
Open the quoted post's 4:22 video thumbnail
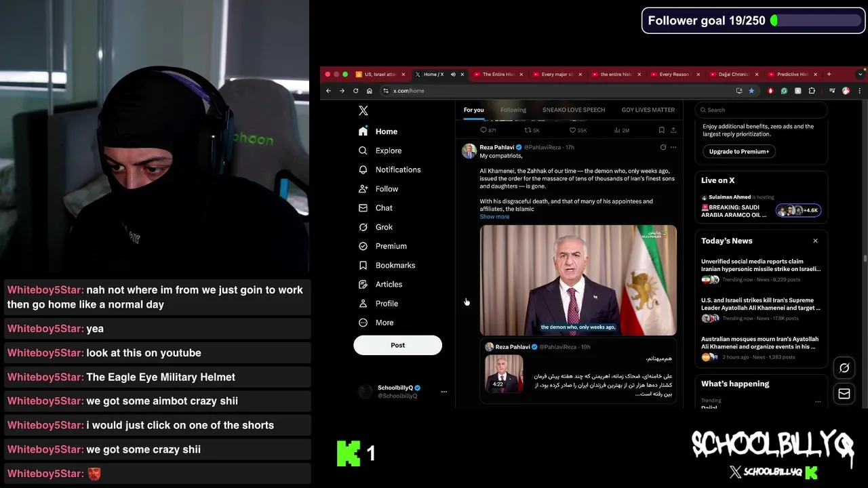tap(504, 374)
